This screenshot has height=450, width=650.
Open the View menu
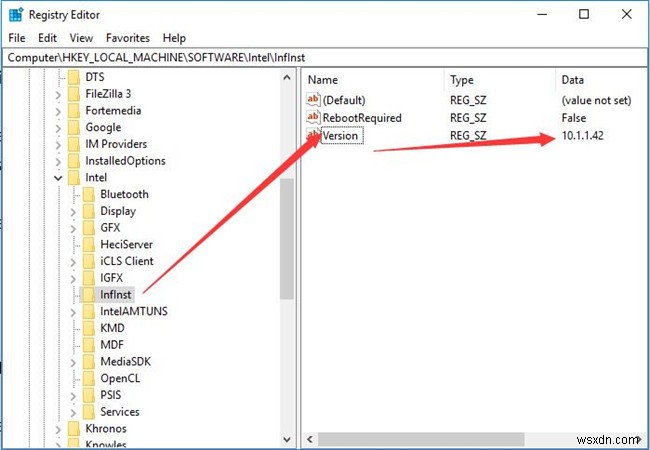click(x=81, y=38)
